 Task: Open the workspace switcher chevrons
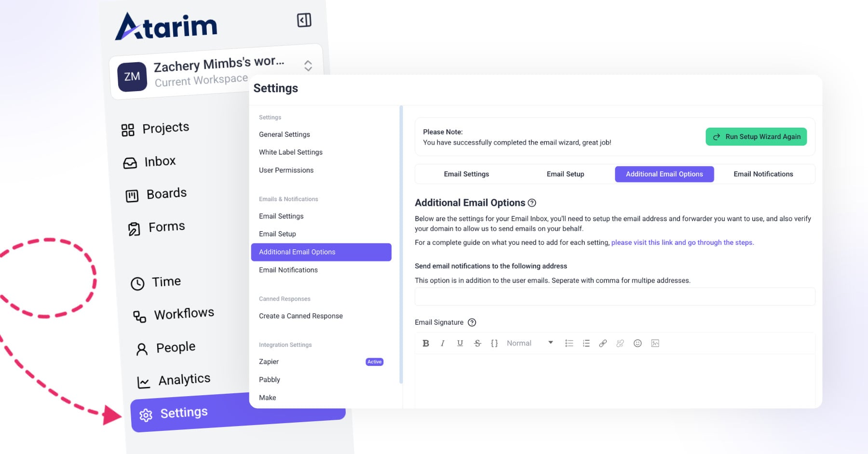point(308,66)
